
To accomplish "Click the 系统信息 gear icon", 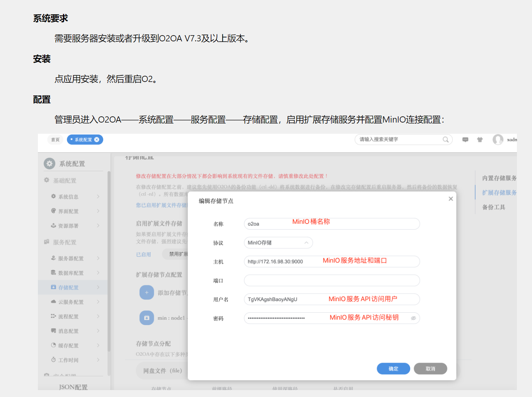I will 53,196.
